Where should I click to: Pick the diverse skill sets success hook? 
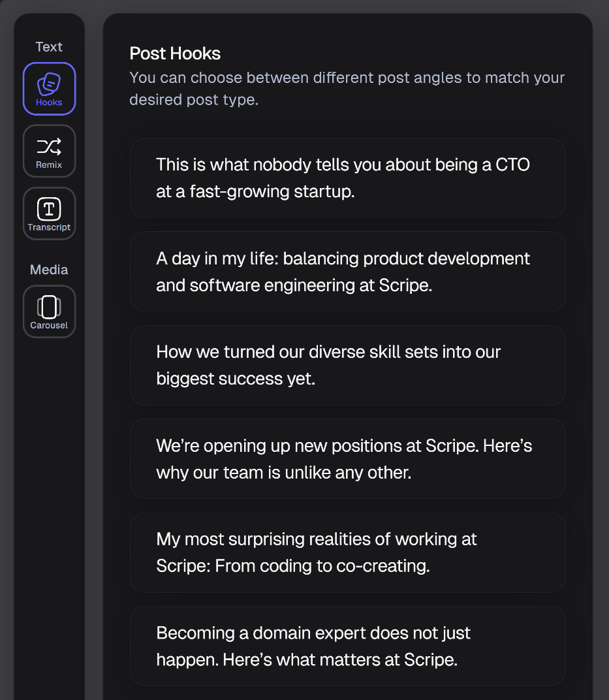(x=348, y=365)
